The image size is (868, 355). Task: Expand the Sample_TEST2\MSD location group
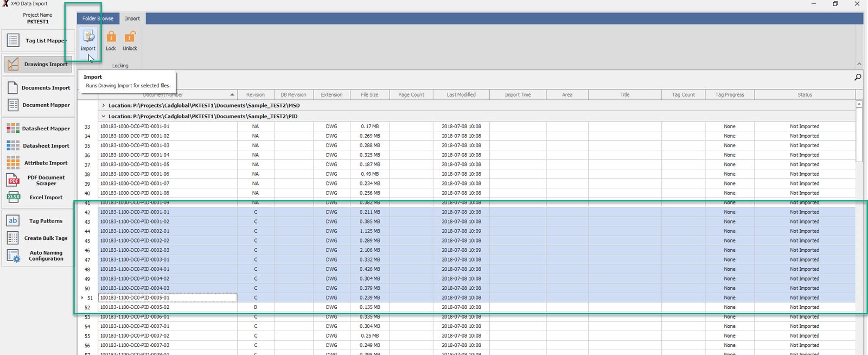pyautogui.click(x=104, y=105)
